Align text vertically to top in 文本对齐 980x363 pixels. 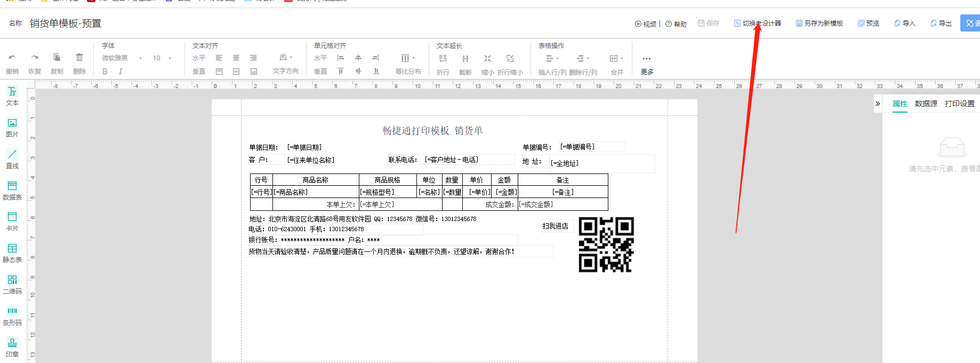[x=219, y=72]
